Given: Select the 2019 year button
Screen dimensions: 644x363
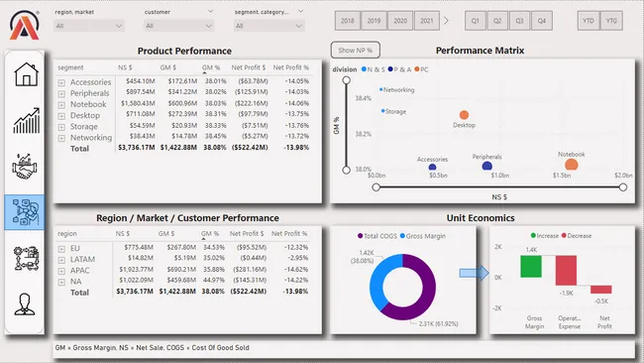Looking at the screenshot, I should coord(374,21).
